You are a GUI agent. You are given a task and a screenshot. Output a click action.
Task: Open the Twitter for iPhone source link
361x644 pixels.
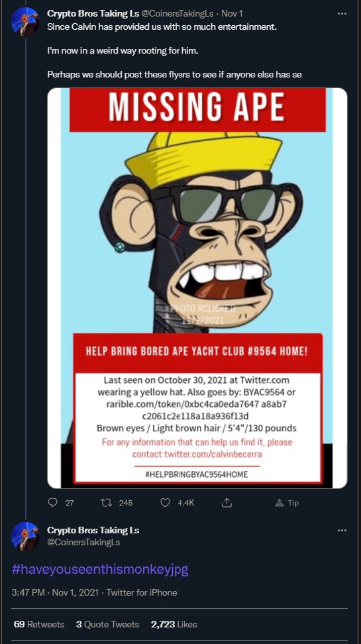click(x=142, y=593)
